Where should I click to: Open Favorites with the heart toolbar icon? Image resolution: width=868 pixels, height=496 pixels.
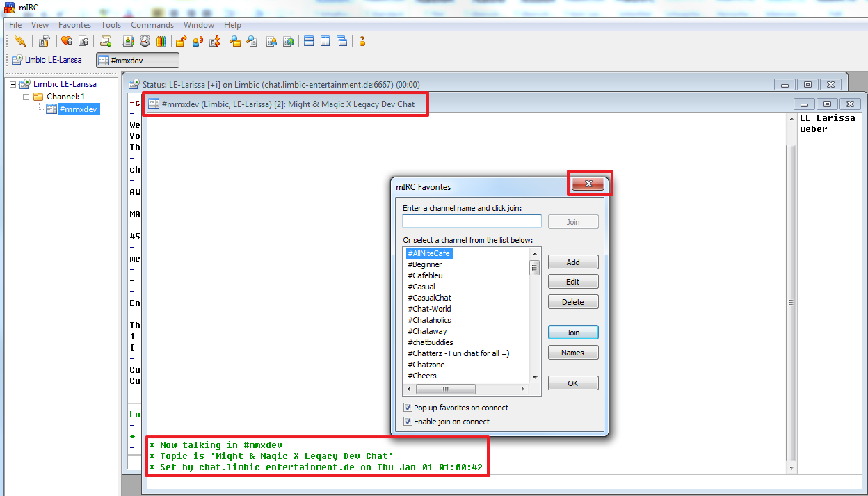(x=67, y=41)
